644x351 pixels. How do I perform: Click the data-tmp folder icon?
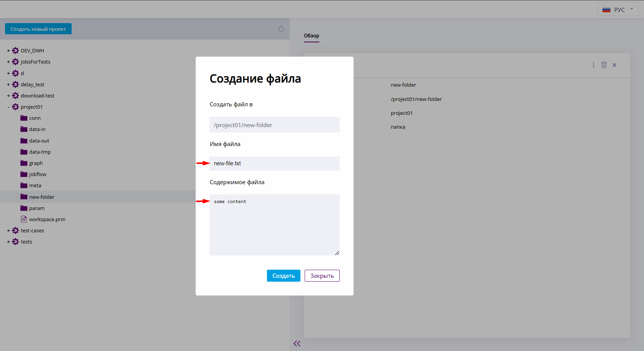click(24, 152)
